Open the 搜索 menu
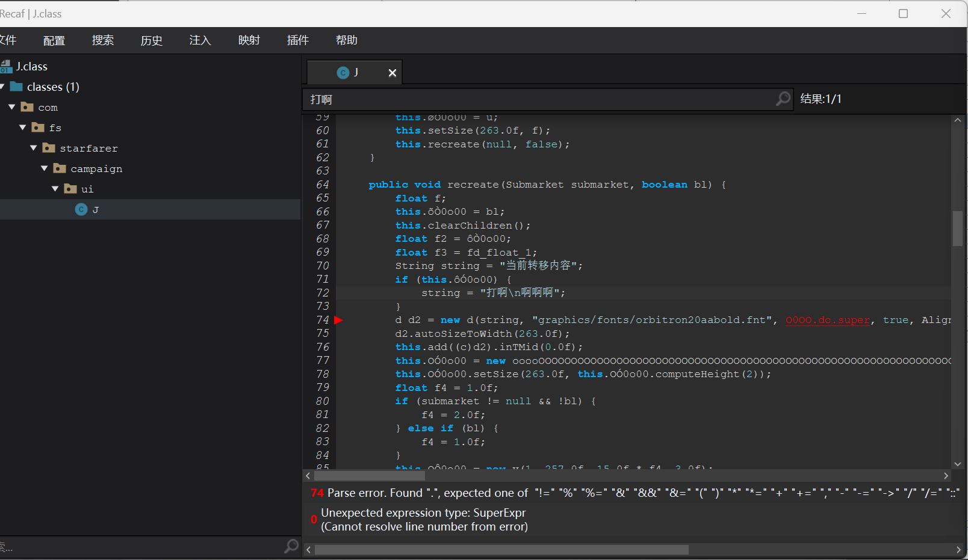 tap(103, 40)
